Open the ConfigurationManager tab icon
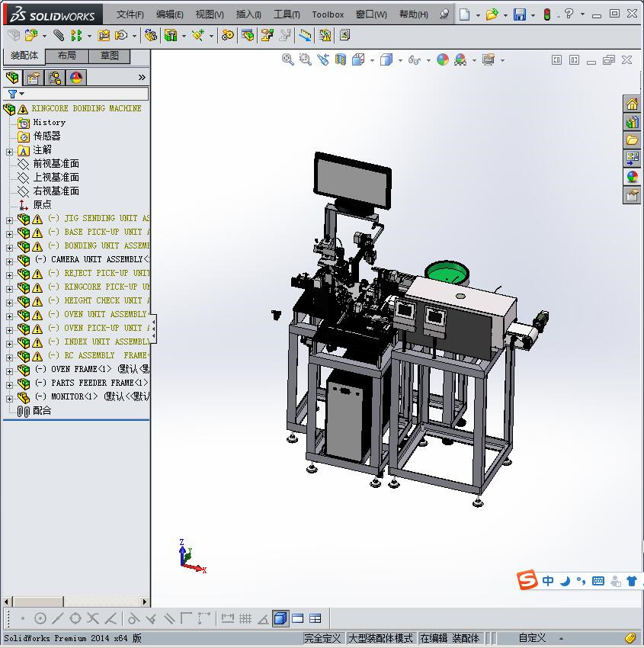The width and height of the screenshot is (644, 648). (x=55, y=77)
